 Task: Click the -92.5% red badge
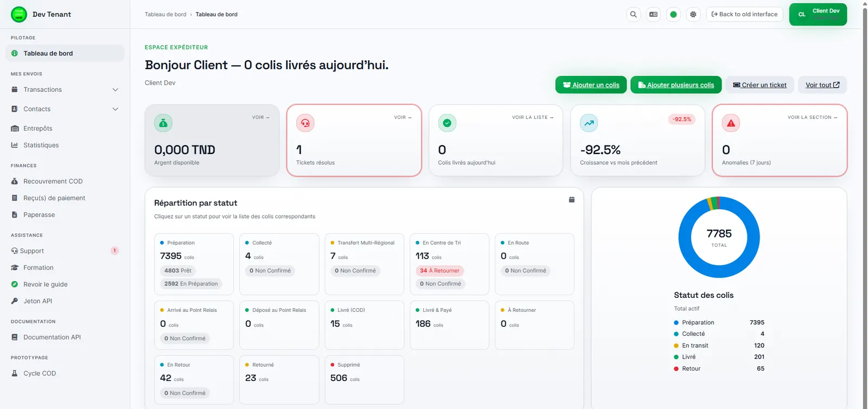point(682,119)
